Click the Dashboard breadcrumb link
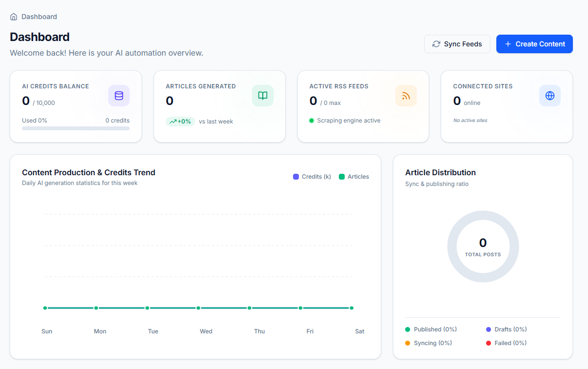Image resolution: width=588 pixels, height=369 pixels. click(39, 17)
